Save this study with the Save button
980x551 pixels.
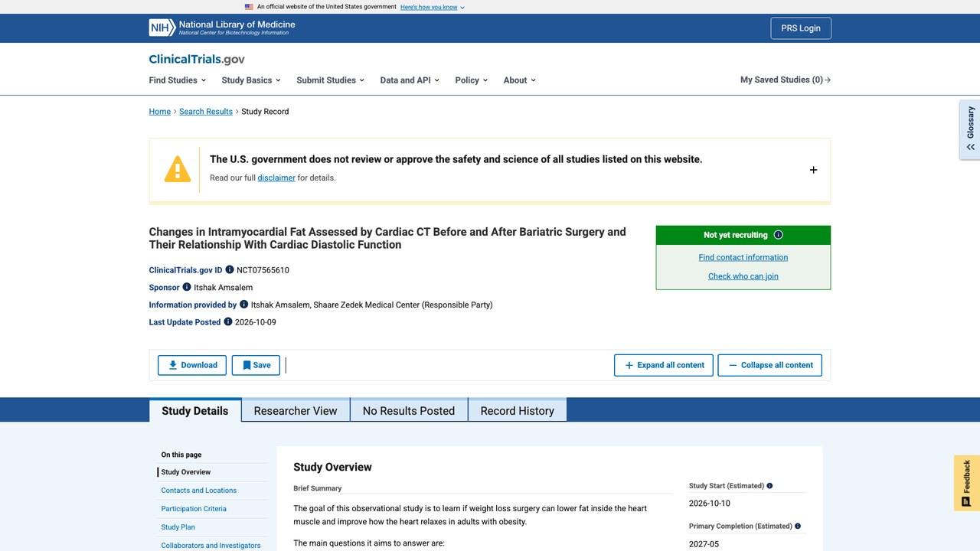256,365
